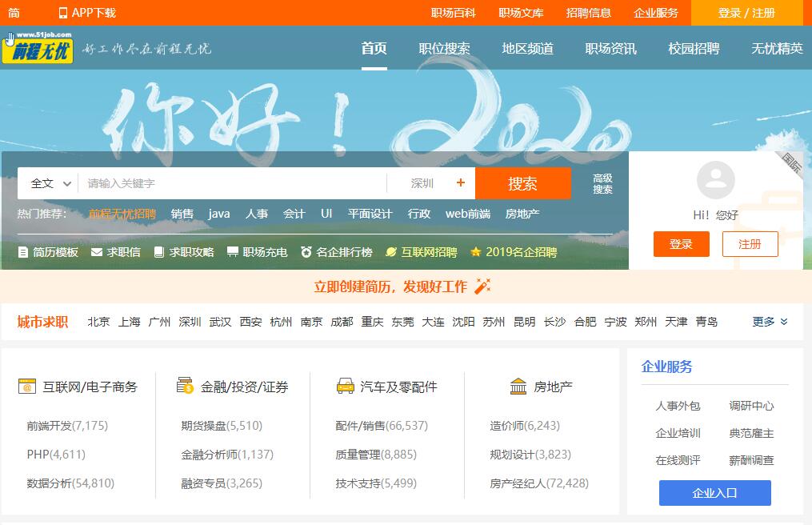The image size is (812, 525).
Task: Click the 求职信 envelope icon
Action: 96,252
